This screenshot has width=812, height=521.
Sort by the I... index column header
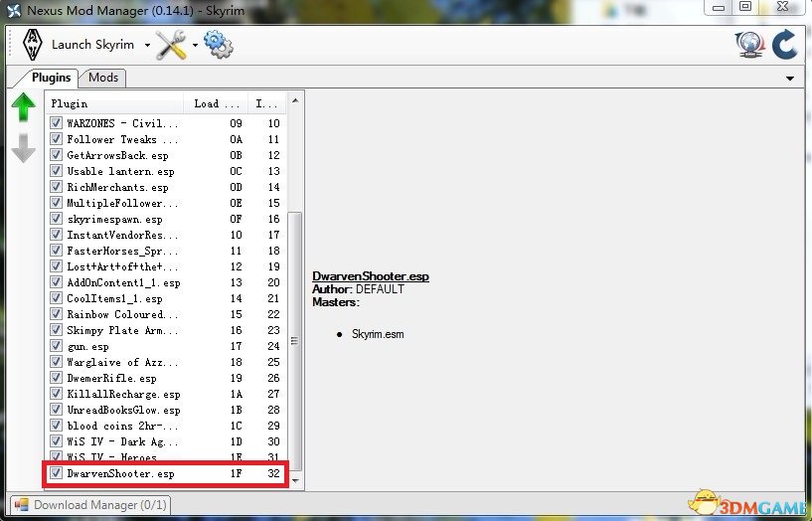pos(266,103)
